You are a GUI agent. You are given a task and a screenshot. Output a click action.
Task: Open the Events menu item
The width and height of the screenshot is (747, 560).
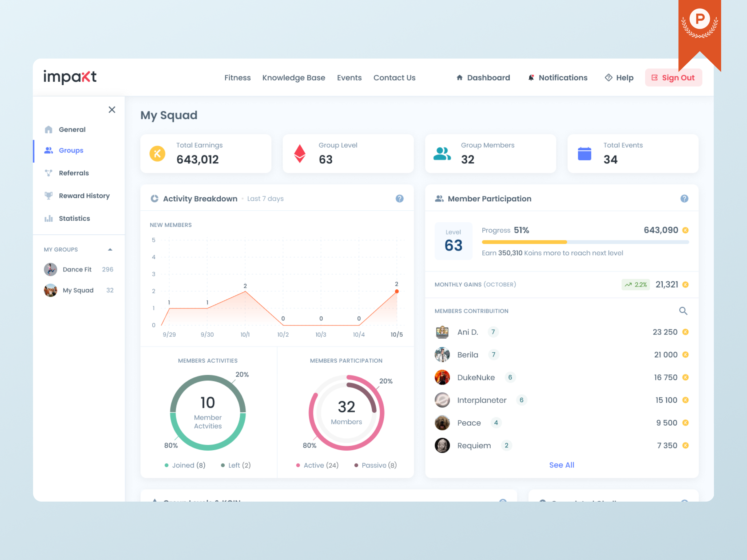(x=349, y=77)
